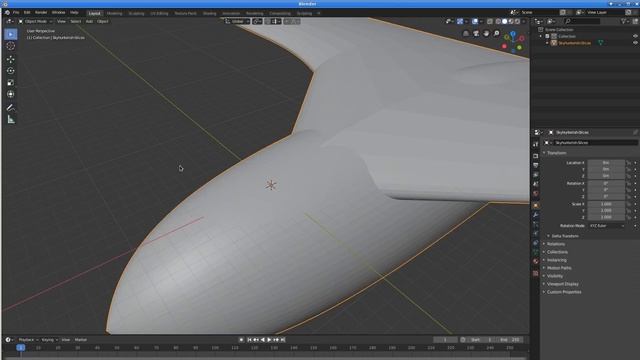Toggle X-ray display in viewport header
The height and width of the screenshot is (360, 640).
(490, 22)
